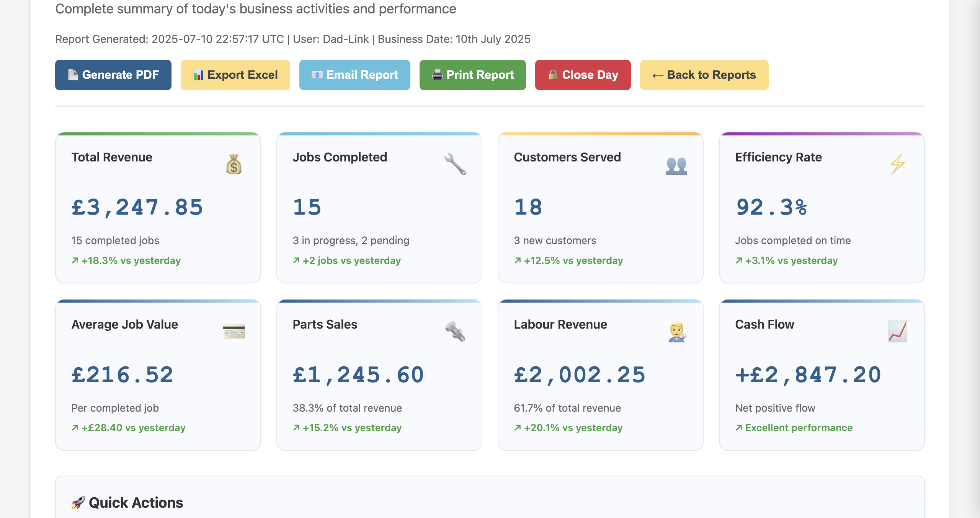Viewport: 980px width, 518px height.
Task: Click the Print Report button
Action: pos(472,75)
